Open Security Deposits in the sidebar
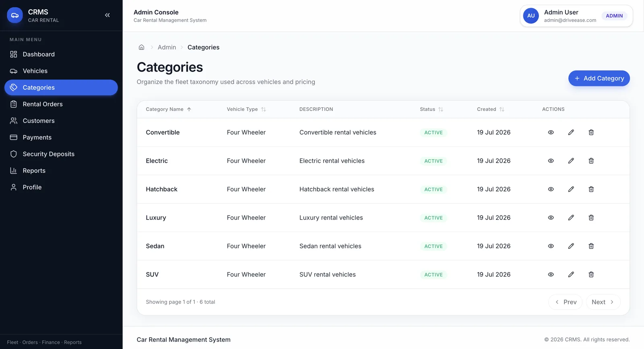This screenshot has width=644, height=349. 61,154
